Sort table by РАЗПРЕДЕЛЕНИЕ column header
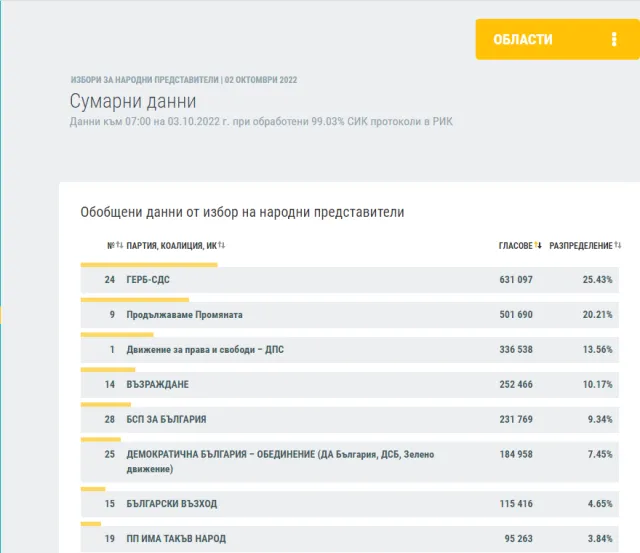This screenshot has width=640, height=553. 580,245
